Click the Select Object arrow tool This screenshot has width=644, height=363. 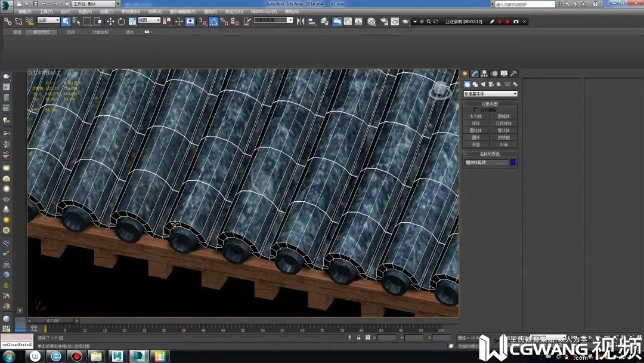tap(66, 21)
